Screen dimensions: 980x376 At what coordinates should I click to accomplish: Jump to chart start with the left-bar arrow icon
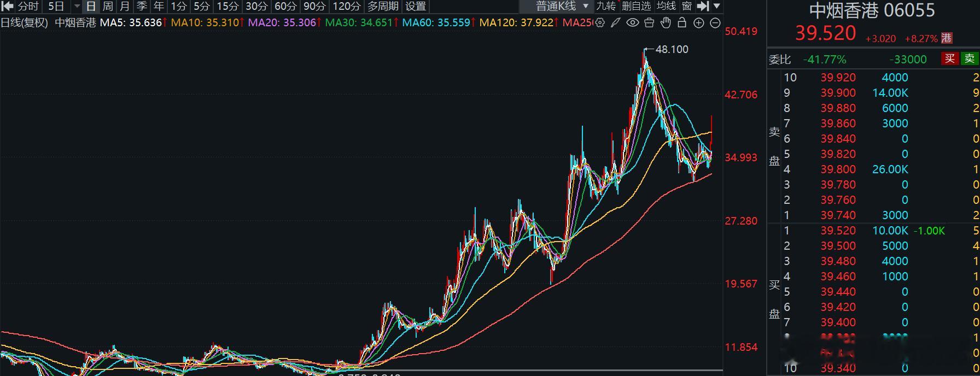(8, 7)
